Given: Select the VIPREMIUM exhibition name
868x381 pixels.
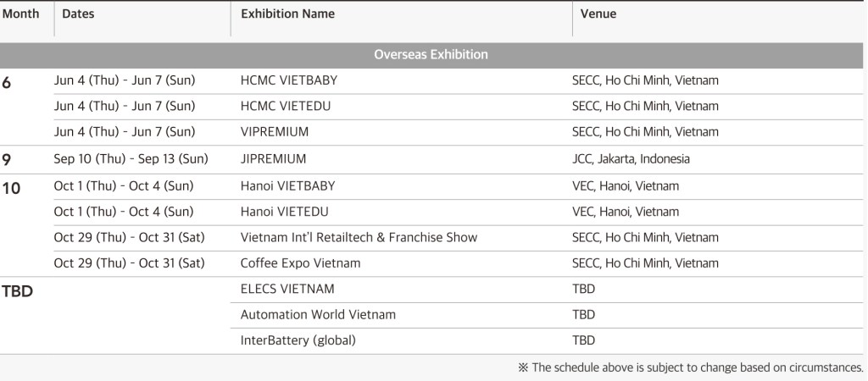Looking at the screenshot, I should pyautogui.click(x=275, y=132).
